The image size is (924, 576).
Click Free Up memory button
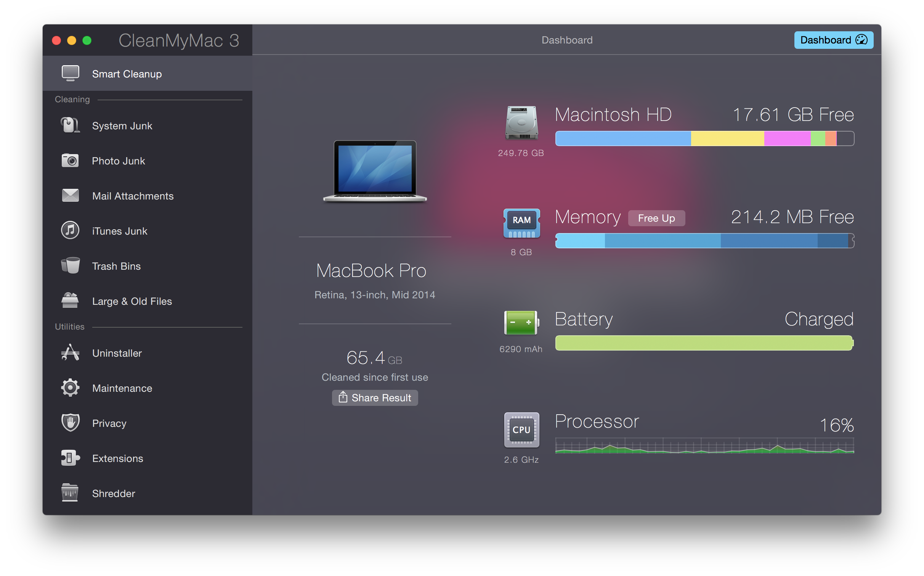(x=656, y=218)
